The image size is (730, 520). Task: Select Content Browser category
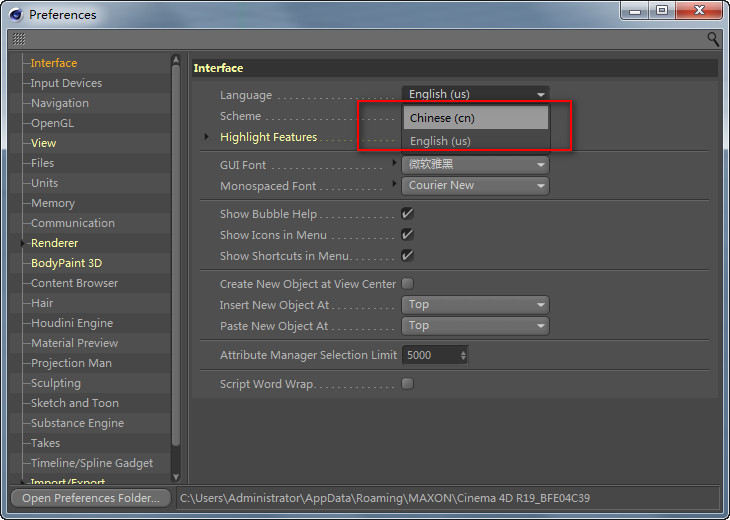(74, 283)
